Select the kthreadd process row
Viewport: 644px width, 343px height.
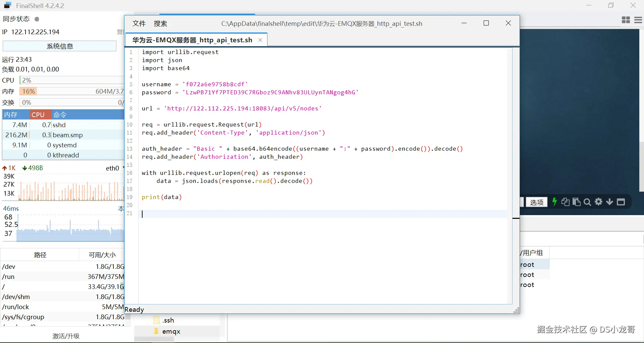click(63, 155)
